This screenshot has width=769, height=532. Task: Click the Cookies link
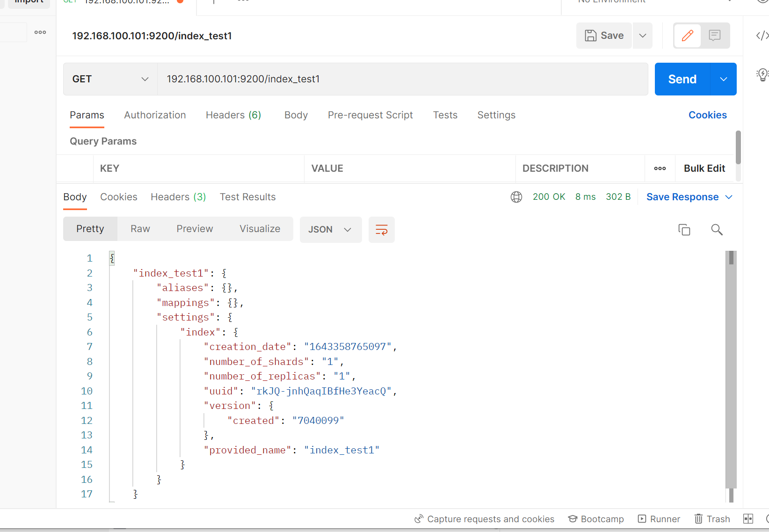707,115
